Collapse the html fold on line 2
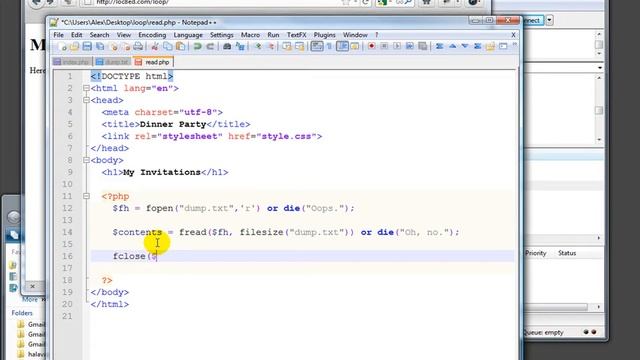The image size is (640, 360). click(x=86, y=88)
